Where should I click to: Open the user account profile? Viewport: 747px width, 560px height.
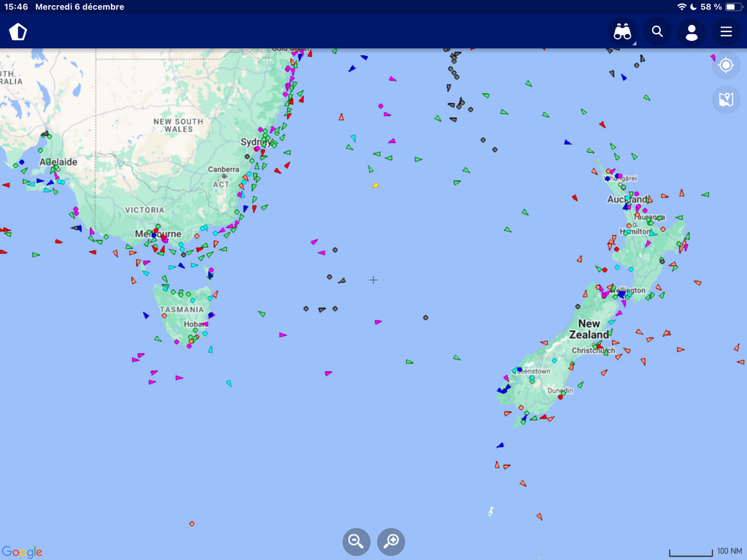click(692, 32)
